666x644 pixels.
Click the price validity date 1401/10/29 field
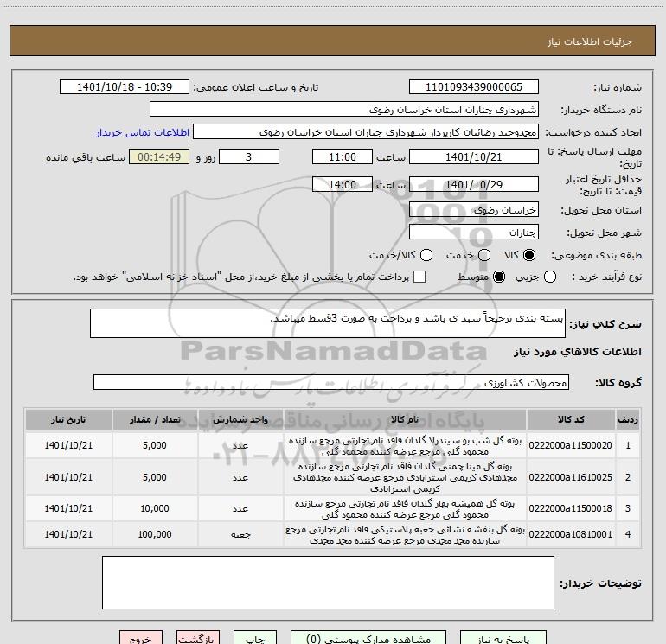474,184
